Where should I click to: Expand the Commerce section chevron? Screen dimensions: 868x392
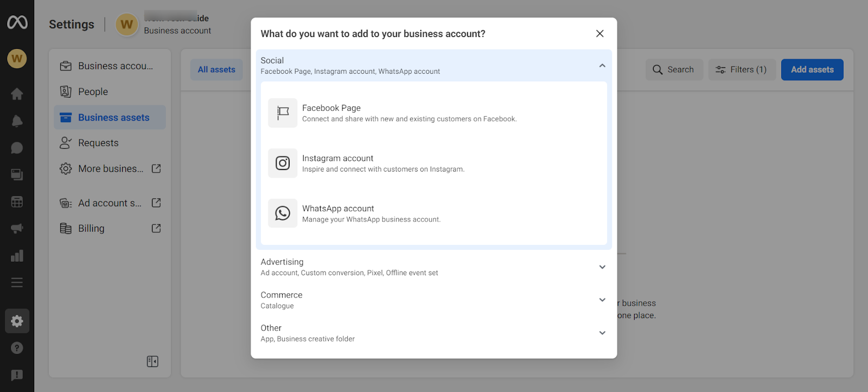(x=602, y=300)
